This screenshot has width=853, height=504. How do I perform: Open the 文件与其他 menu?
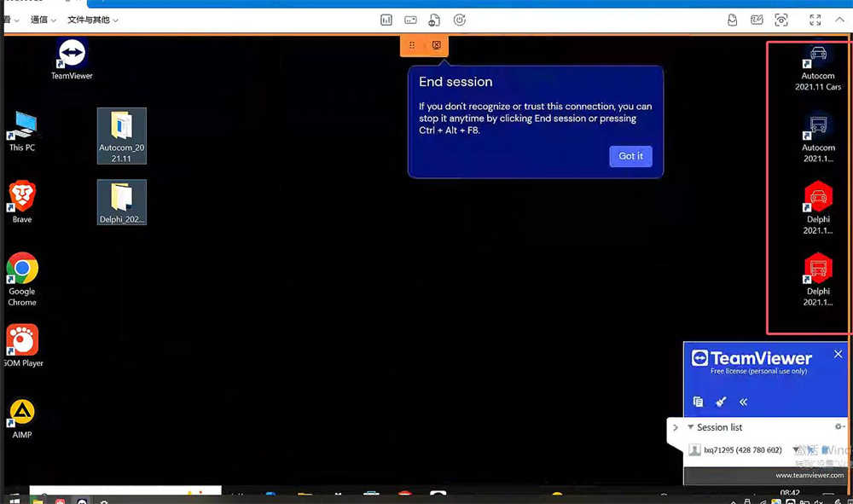click(x=92, y=20)
